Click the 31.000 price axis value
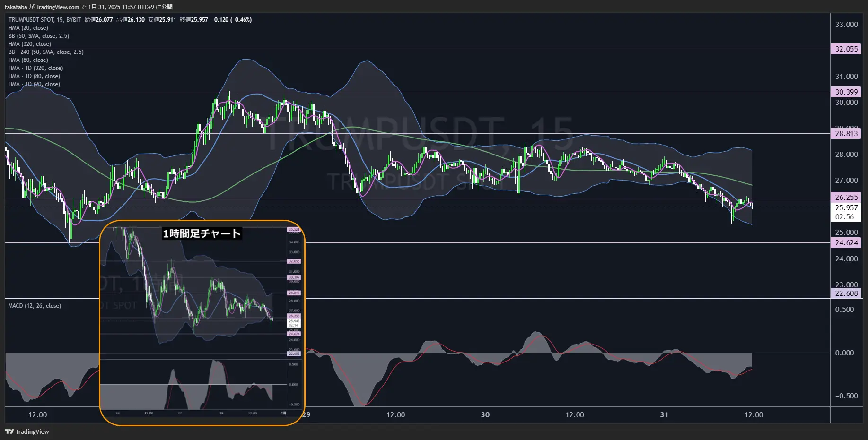This screenshot has height=440, width=868. coord(846,77)
